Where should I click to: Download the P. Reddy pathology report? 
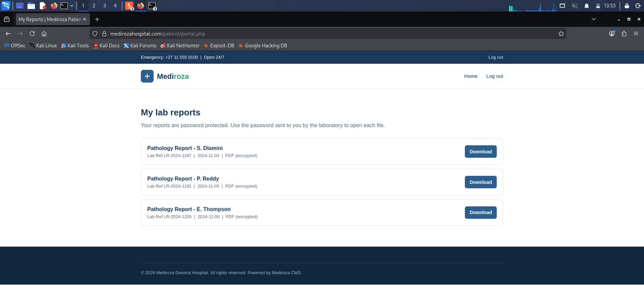click(481, 182)
